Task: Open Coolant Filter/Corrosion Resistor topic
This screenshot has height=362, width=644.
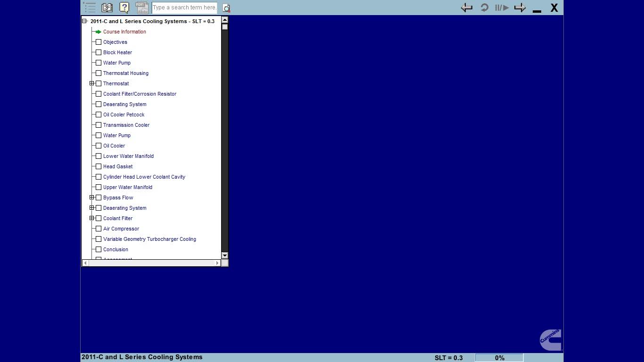Action: (140, 94)
